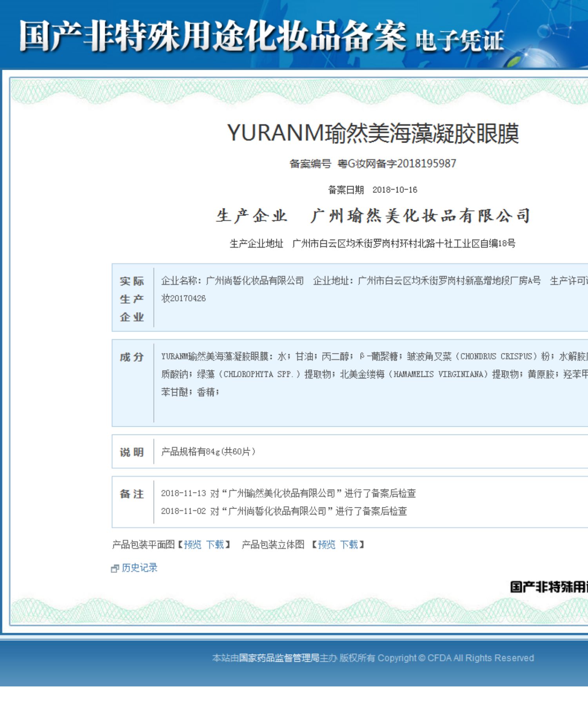Click the 成分 row label
This screenshot has height=726, width=588.
point(132,357)
